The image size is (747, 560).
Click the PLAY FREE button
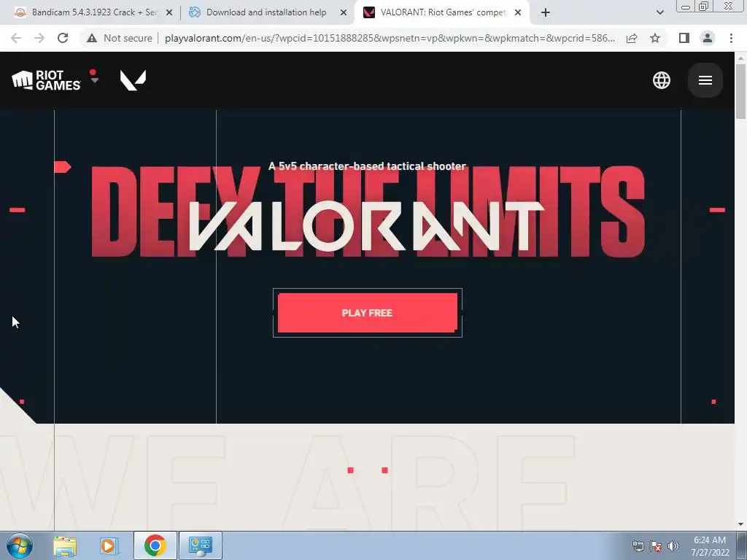tap(368, 313)
